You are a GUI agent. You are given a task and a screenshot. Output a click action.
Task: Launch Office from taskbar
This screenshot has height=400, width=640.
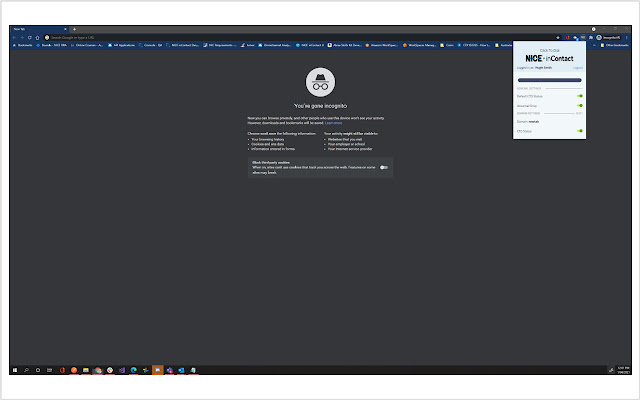click(62, 370)
